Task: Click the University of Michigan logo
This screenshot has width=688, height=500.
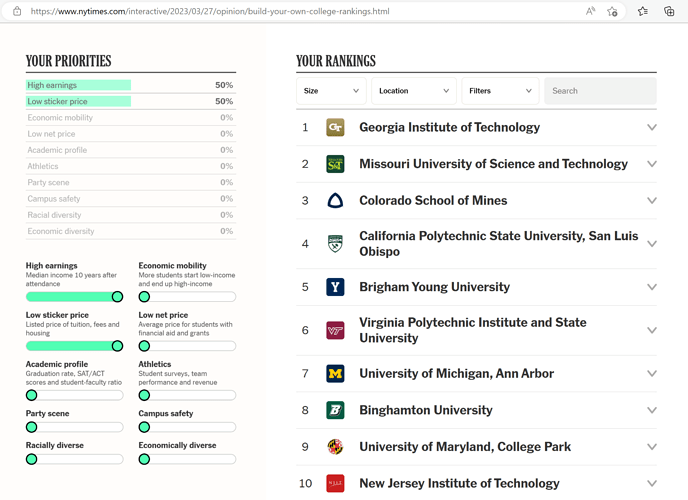Action: point(335,374)
